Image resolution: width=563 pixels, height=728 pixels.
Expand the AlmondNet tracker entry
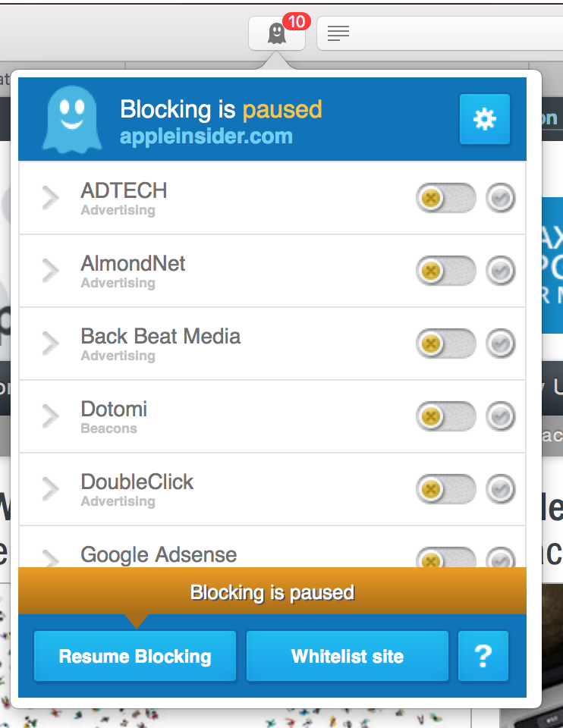[x=50, y=271]
